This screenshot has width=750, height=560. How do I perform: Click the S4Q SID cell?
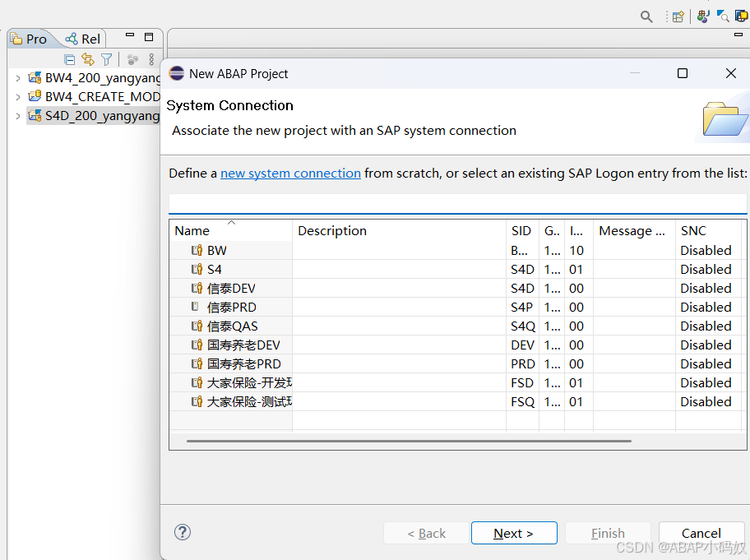point(523,326)
